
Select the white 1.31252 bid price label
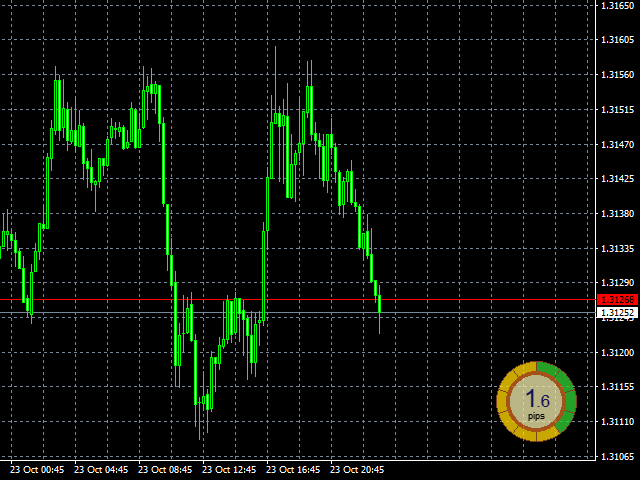tap(617, 313)
